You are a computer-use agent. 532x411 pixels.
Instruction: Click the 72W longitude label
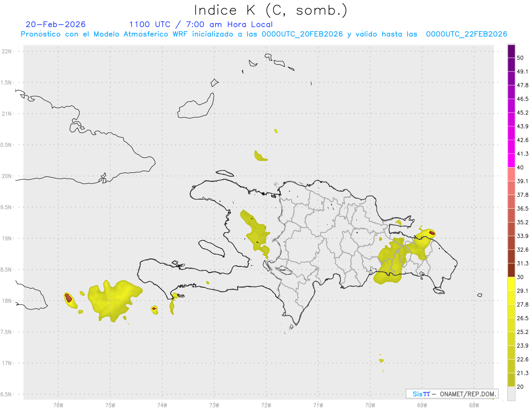[266, 405]
